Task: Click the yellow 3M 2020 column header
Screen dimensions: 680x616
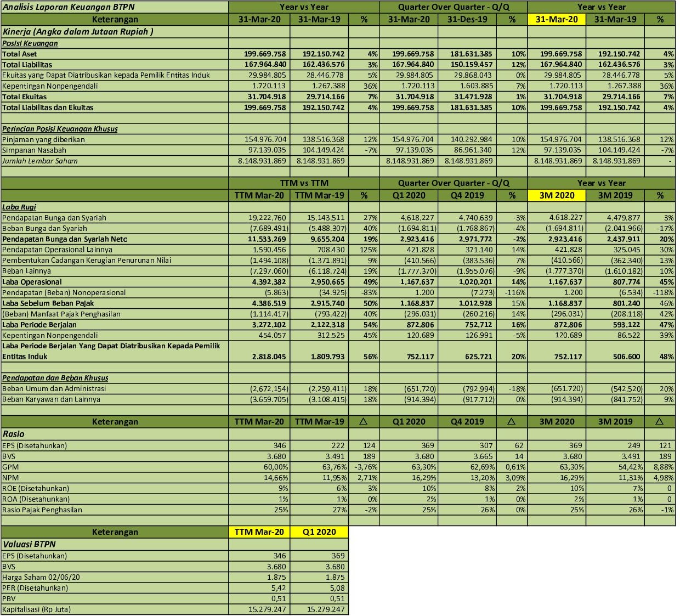Action: (557, 195)
